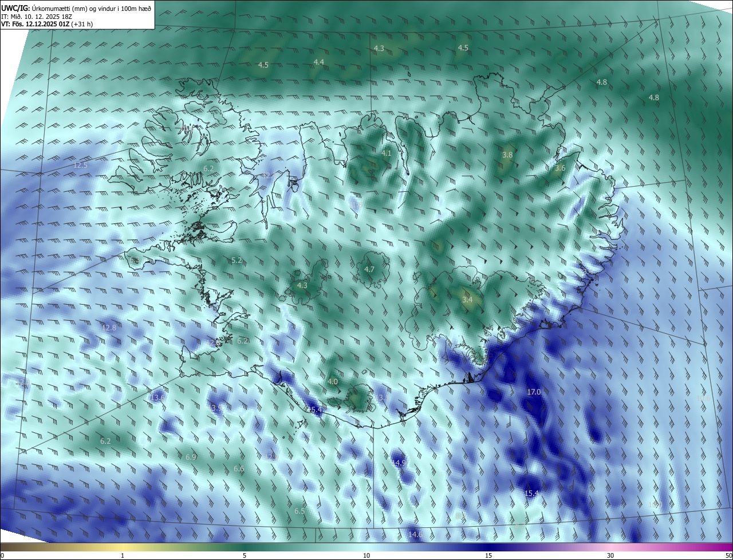This screenshot has height=560, width=733.
Task: Click the 5.2 value label on the map
Action: coord(237,260)
